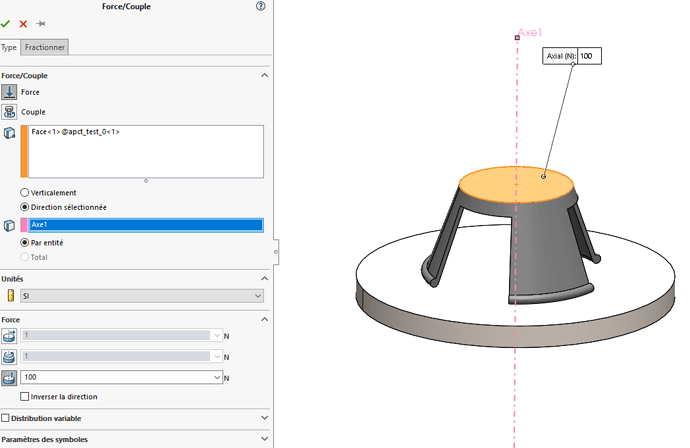This screenshot has height=448, width=690.
Task: Click the Axe1 direction selection field
Action: point(146,225)
